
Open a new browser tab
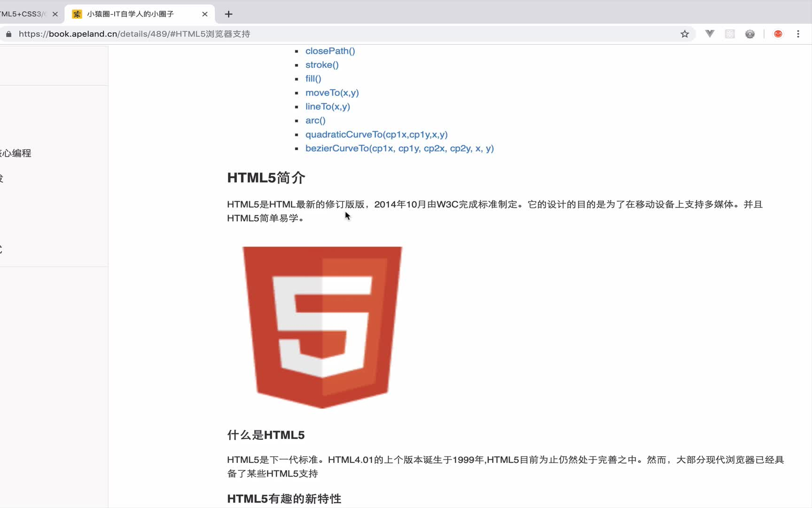(x=228, y=14)
